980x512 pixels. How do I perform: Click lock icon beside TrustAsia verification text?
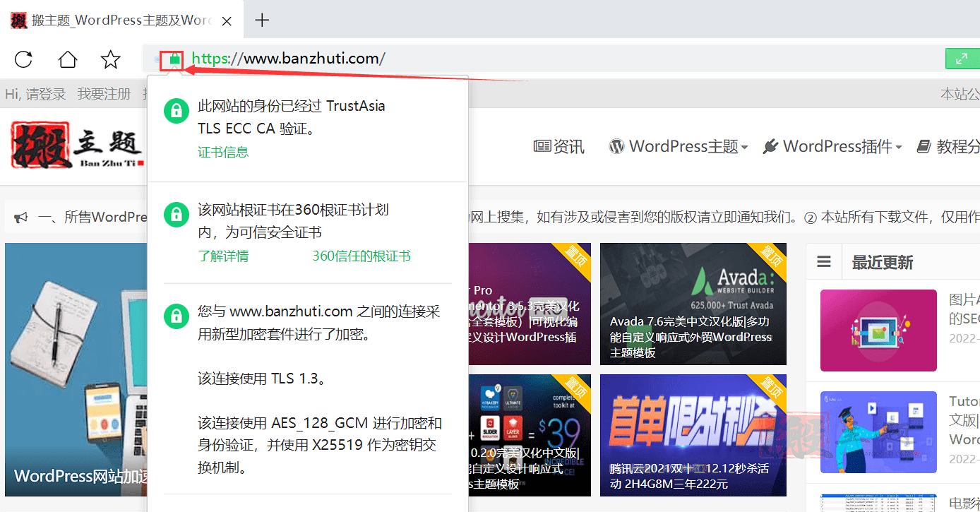(176, 111)
